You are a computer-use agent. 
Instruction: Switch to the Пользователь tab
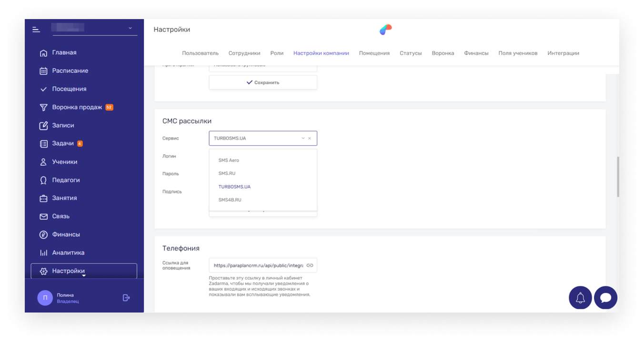coord(200,53)
